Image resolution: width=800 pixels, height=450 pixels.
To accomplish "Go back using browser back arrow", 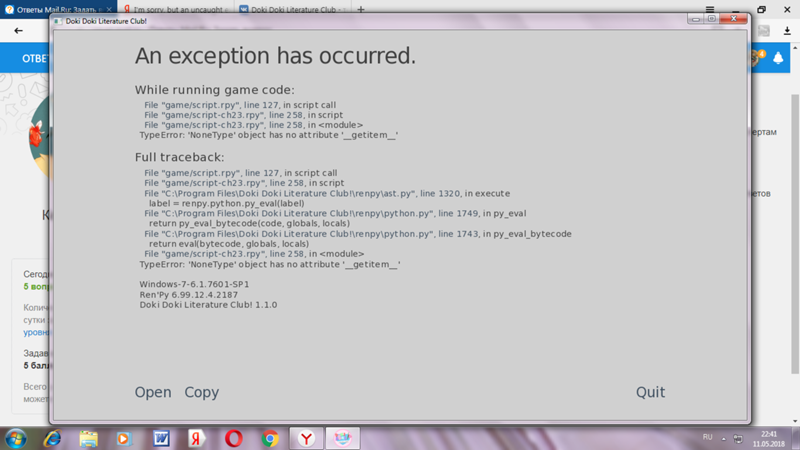I will (x=18, y=31).
